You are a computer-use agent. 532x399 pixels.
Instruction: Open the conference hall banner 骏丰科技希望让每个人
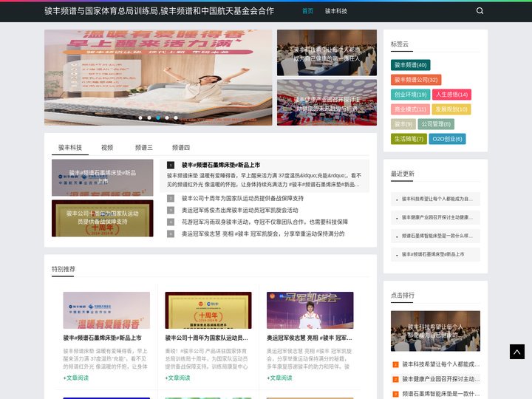tap(327, 52)
